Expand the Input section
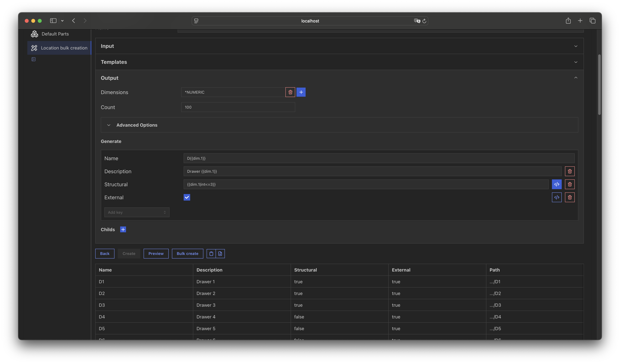 tap(339, 46)
